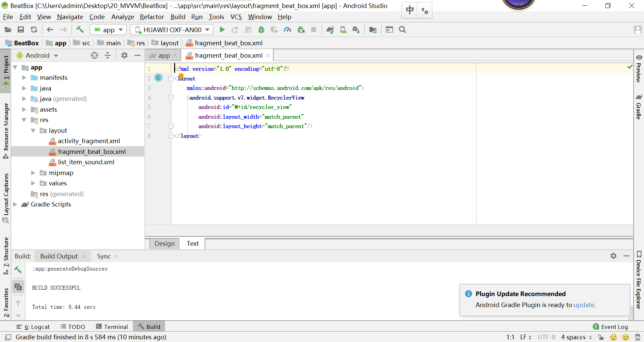Expand Gradle Scripts node
Image resolution: width=644 pixels, height=342 pixels.
coord(15,204)
